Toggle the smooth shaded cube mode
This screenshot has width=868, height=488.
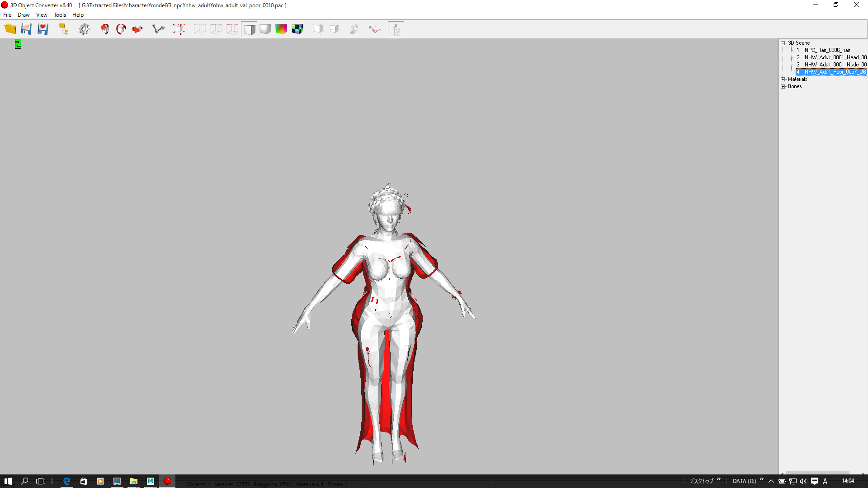(265, 29)
